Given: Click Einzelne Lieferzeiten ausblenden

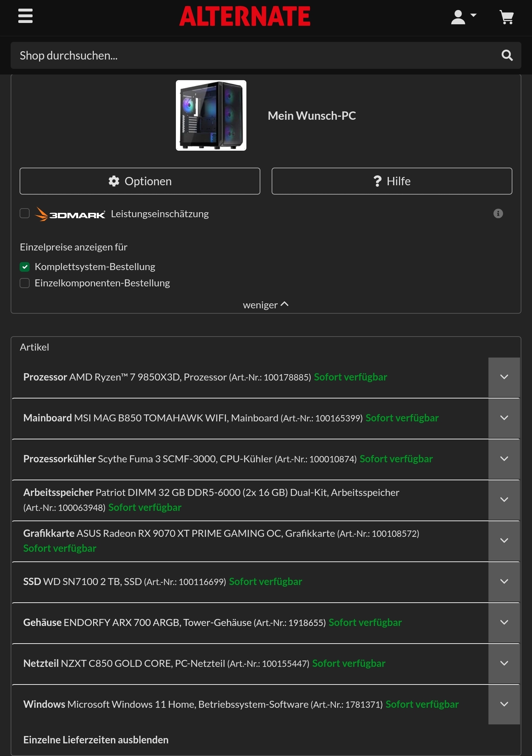Looking at the screenshot, I should (x=96, y=740).
